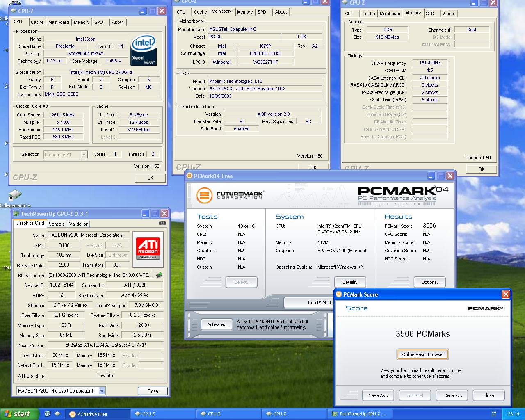Click the GPU-Z Driver Version field
This screenshot has height=420, width=525.
click(106, 345)
